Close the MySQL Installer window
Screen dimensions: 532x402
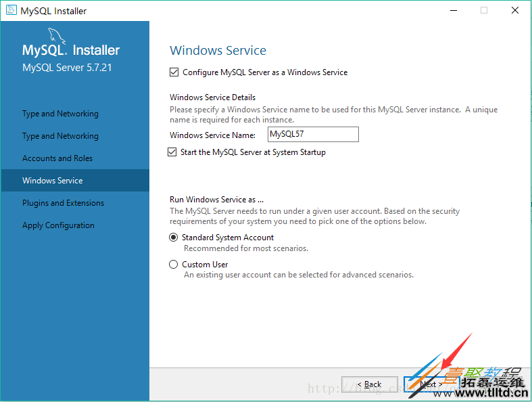[x=514, y=11]
